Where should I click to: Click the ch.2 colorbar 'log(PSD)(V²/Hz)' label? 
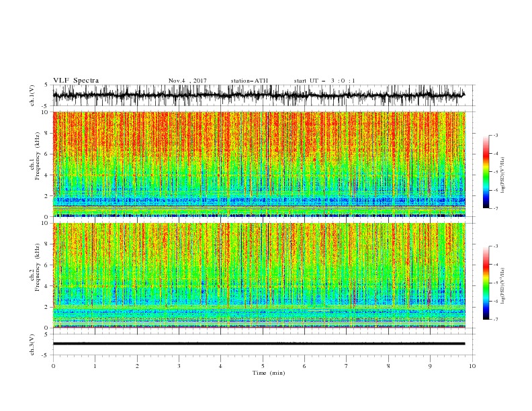point(503,286)
